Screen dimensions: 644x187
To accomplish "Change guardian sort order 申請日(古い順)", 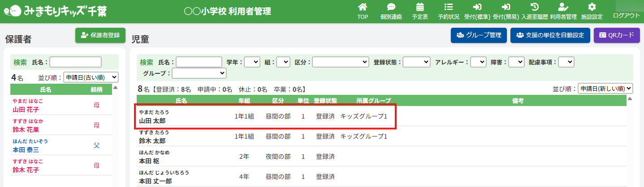I will pyautogui.click(x=91, y=77).
